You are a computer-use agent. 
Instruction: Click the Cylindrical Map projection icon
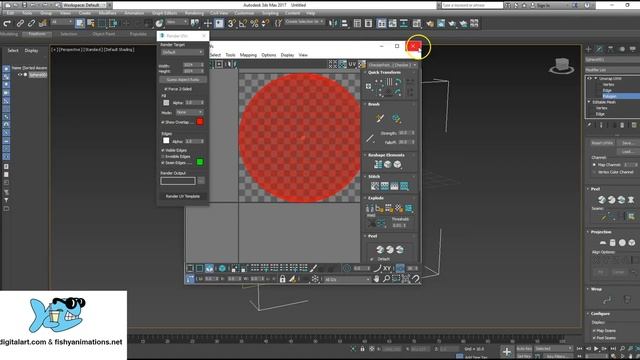pos(612,242)
